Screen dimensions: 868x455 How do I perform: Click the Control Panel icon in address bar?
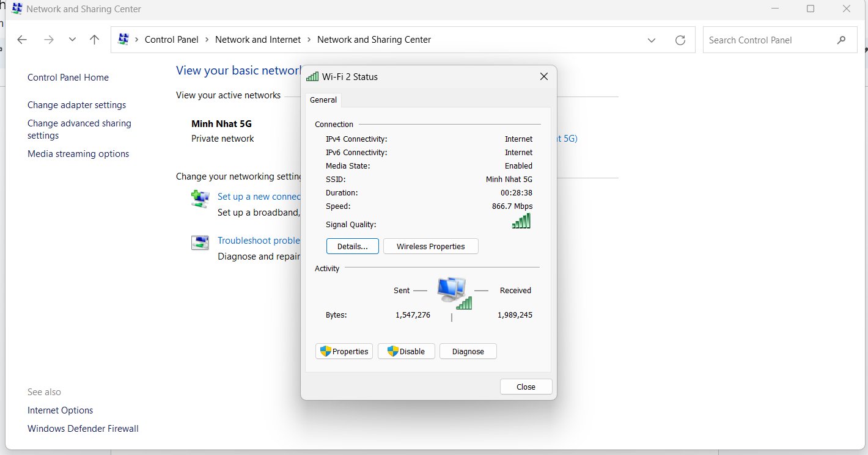[x=123, y=39]
